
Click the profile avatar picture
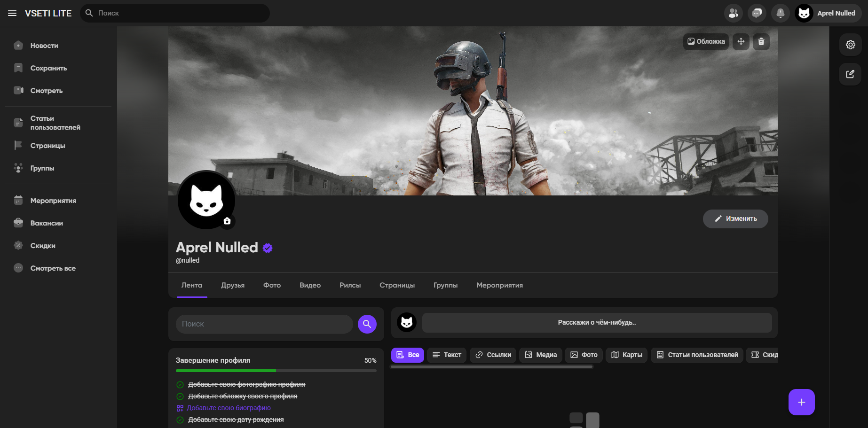[206, 200]
